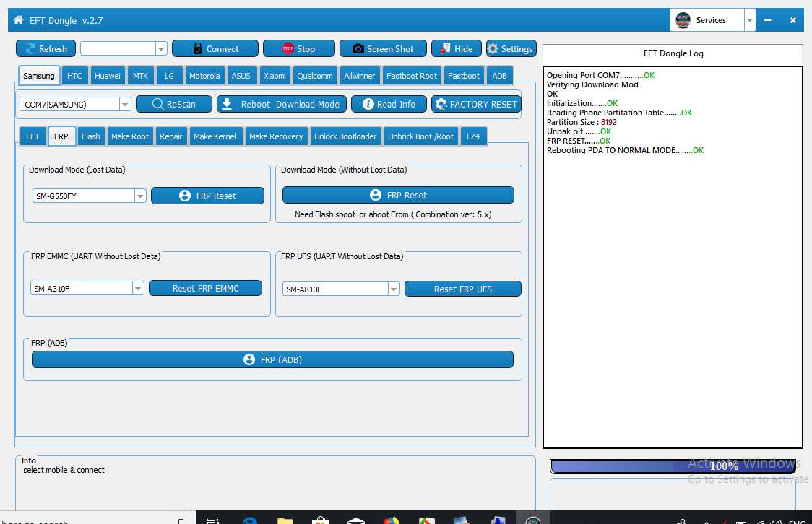Click the 100% progress bar
Screen dimensions: 812x524
point(673,466)
